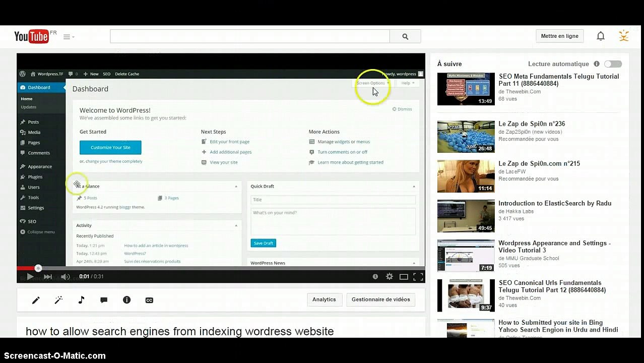644x363 pixels.
Task: Open the cards info icon
Action: (126, 300)
